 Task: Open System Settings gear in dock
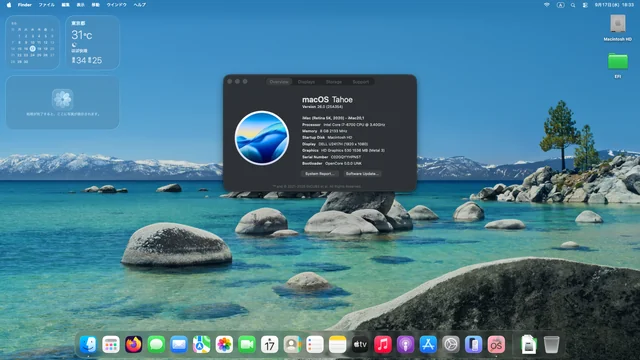(x=451, y=344)
